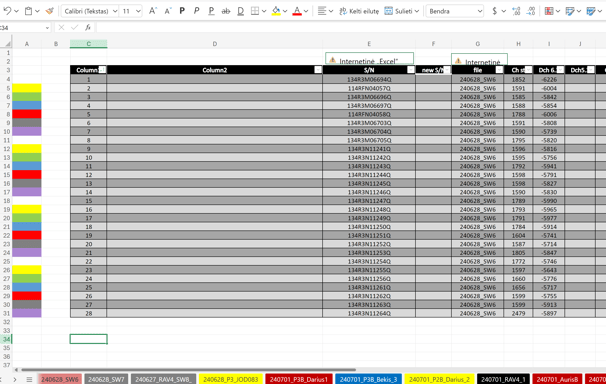The image size is (606, 384).
Task: Click the insert function fx button
Action: [x=88, y=27]
